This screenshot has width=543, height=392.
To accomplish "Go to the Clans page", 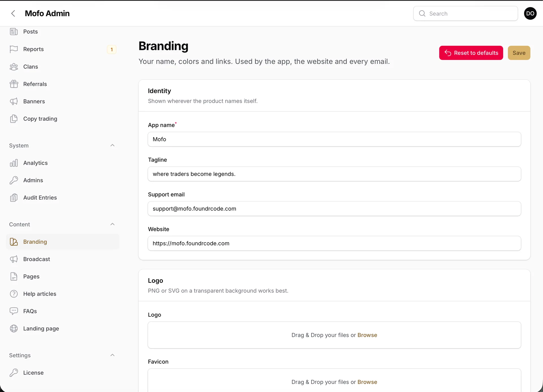I will pos(62,67).
